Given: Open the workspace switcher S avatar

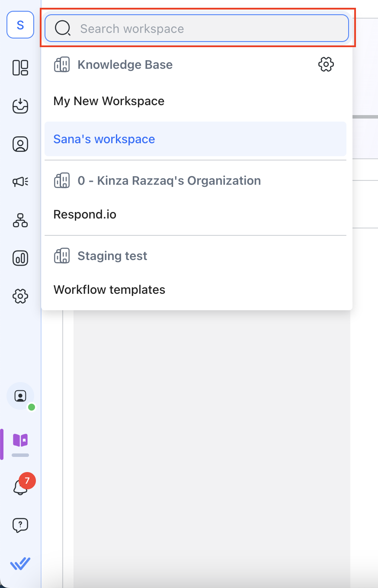Looking at the screenshot, I should (20, 25).
